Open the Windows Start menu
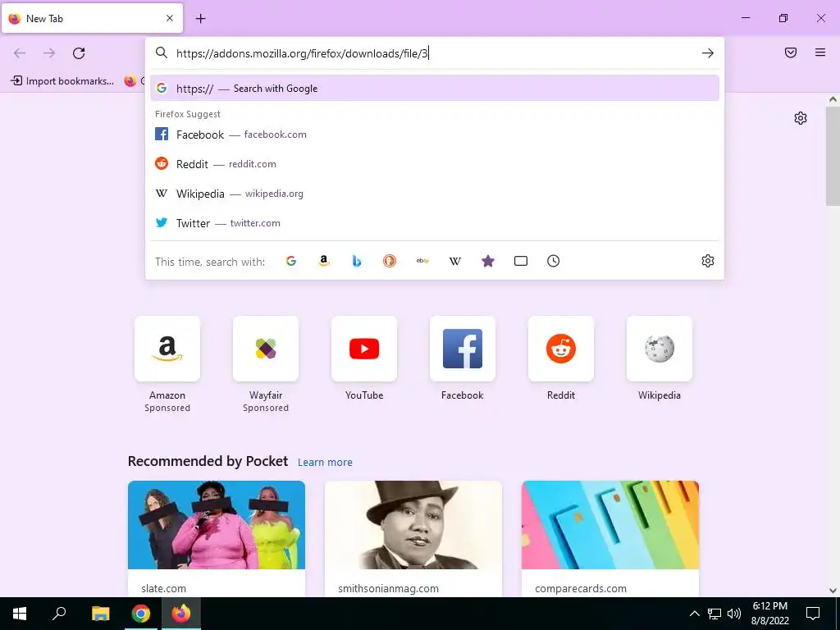Image resolution: width=840 pixels, height=630 pixels. click(x=20, y=614)
